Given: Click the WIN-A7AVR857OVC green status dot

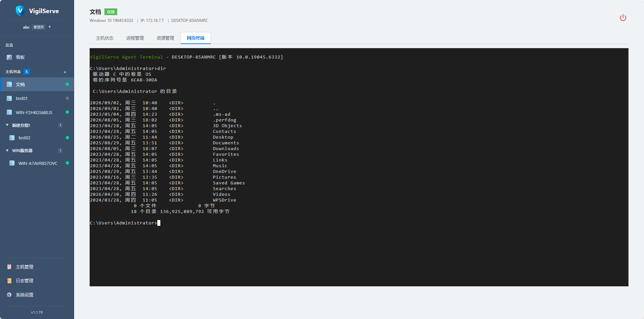Looking at the screenshot, I should coord(67,163).
